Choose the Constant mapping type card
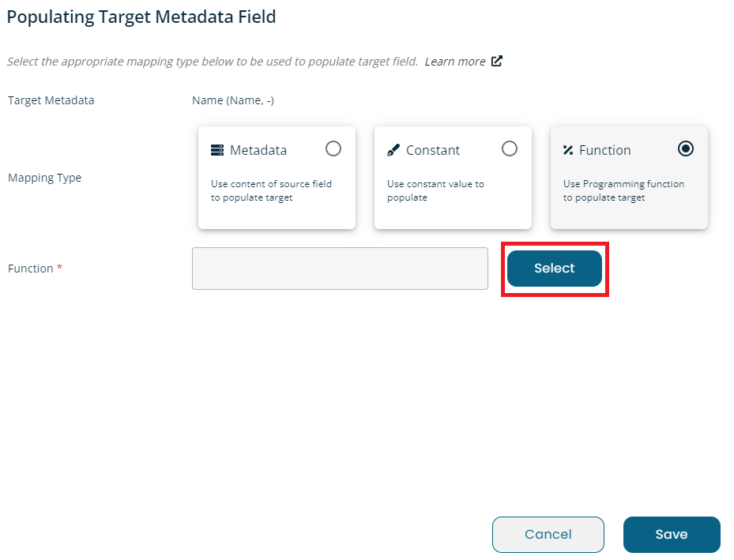The image size is (734, 560). [x=454, y=177]
